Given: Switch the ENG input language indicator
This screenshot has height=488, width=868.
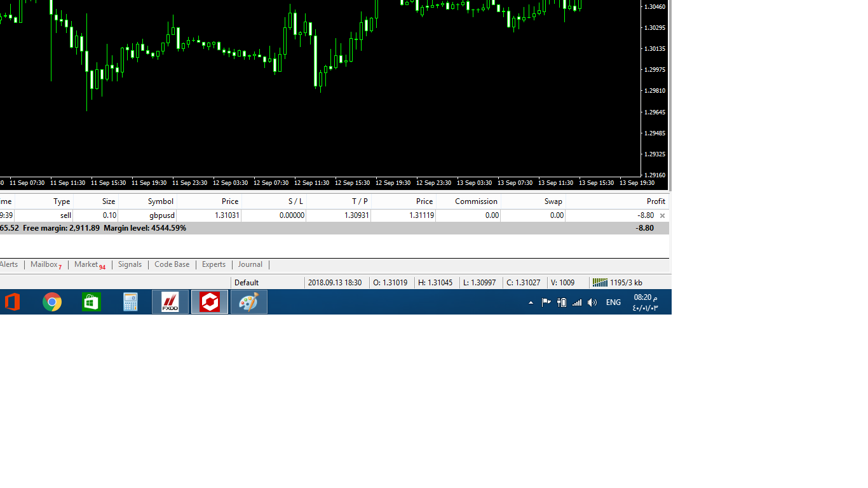Looking at the screenshot, I should click(x=613, y=302).
